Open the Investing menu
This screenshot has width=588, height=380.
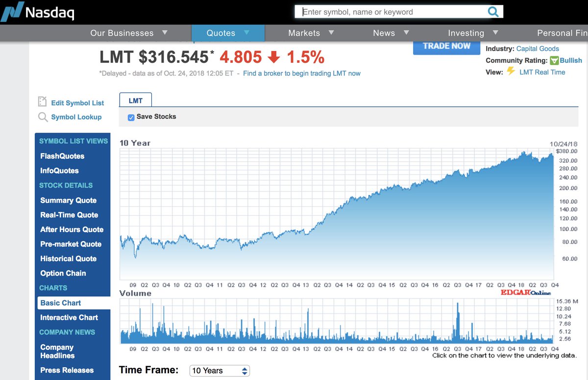click(466, 33)
